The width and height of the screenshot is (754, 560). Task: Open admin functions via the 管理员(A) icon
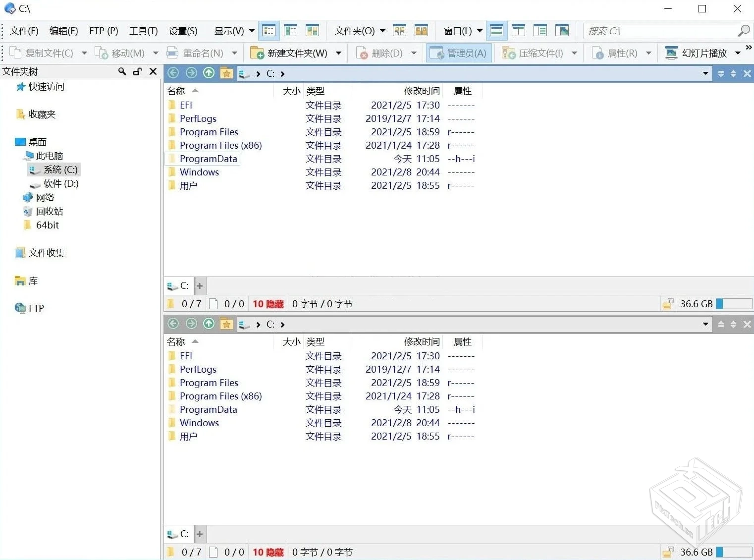[458, 53]
